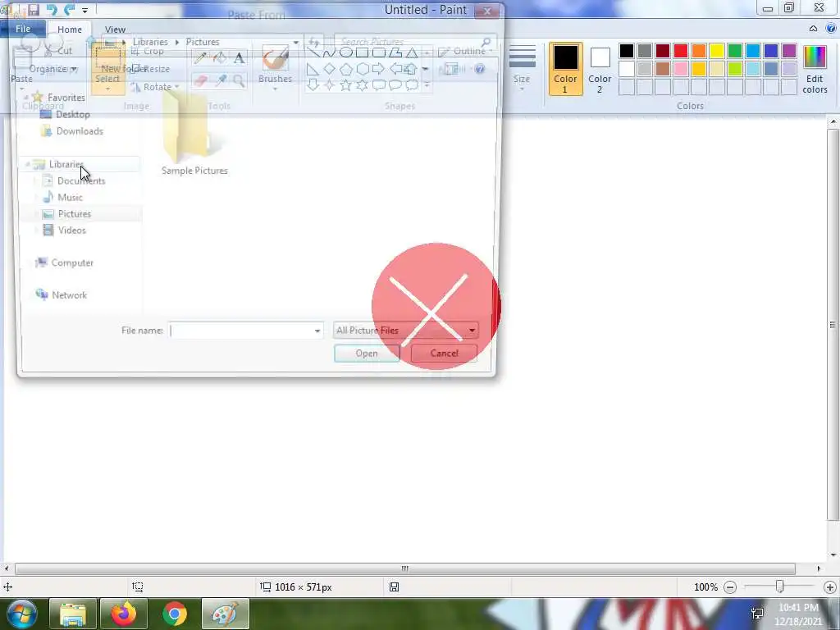Open Windows Start menu orb
Screen dimensions: 840x630
[21, 614]
